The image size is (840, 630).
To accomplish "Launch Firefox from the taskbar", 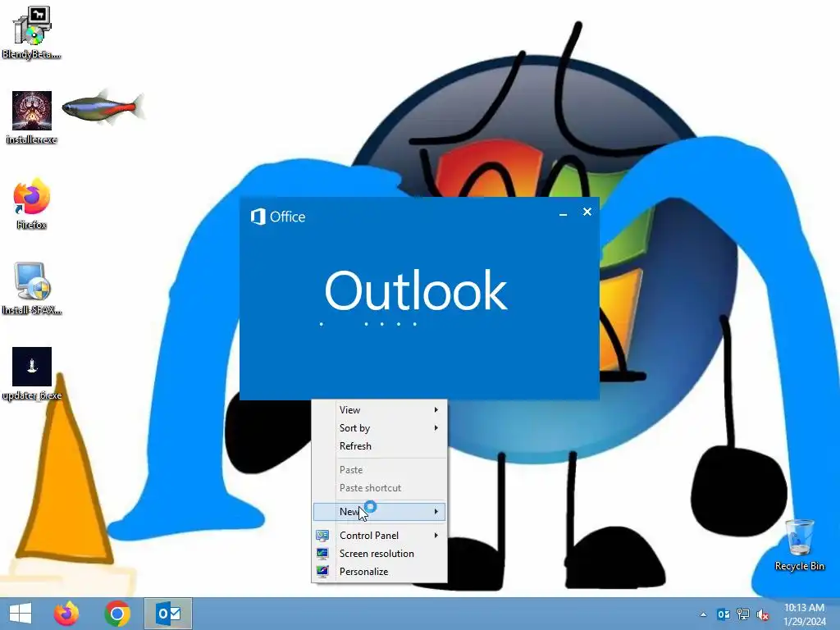I will (66, 614).
